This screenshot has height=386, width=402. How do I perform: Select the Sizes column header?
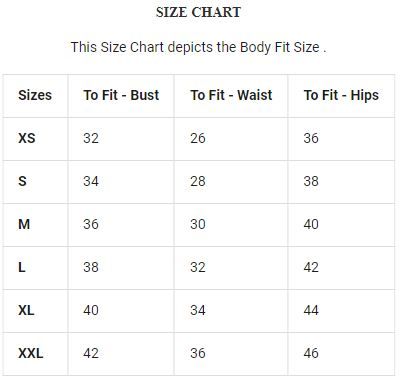pyautogui.click(x=35, y=95)
